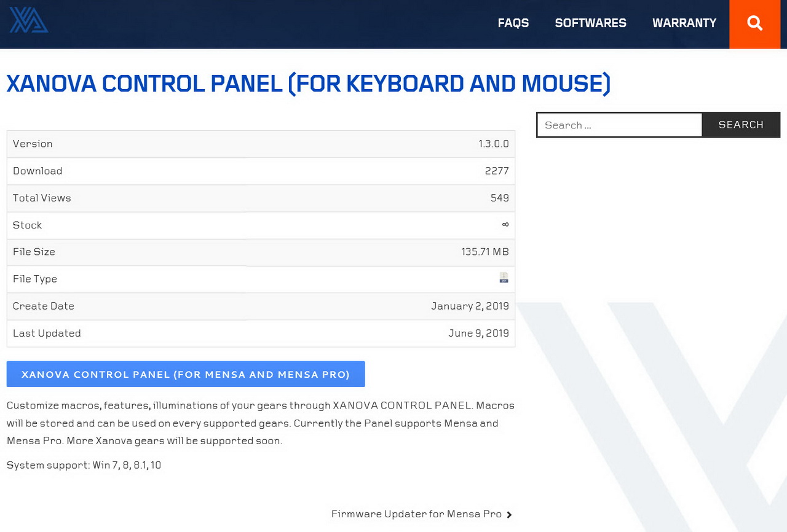The height and width of the screenshot is (532, 787).
Task: Click the ZIP file type icon
Action: pyautogui.click(x=504, y=278)
